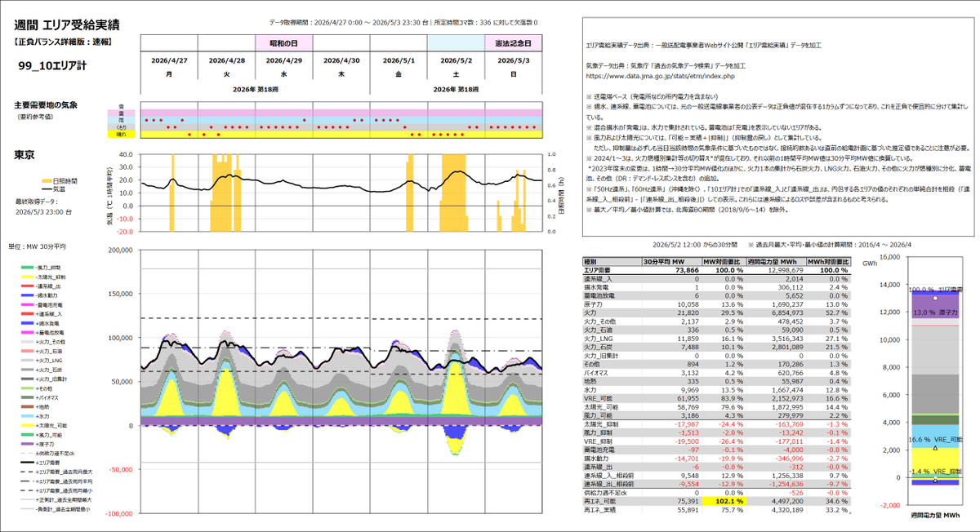Click the 再エネ_実績 row label
Image resolution: width=980 pixels, height=532 pixels.
point(600,510)
